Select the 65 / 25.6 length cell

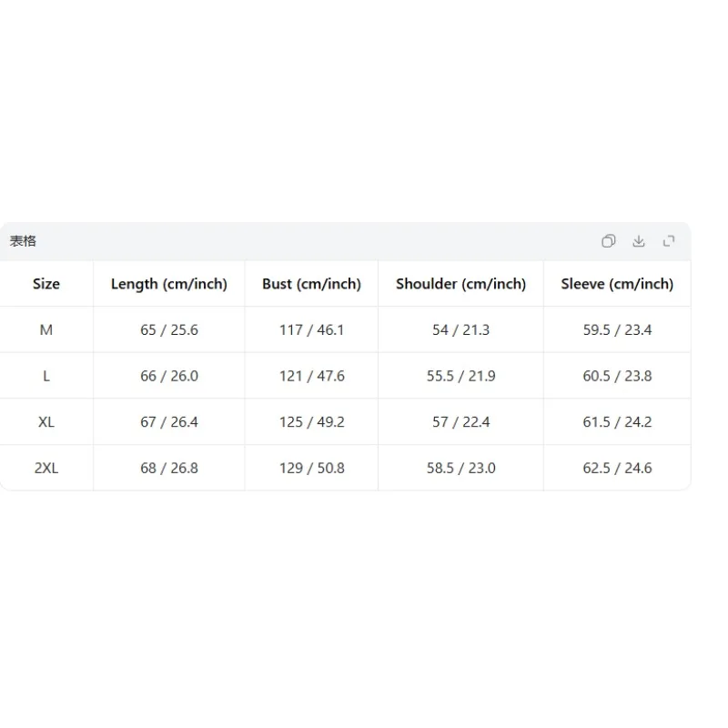169,329
